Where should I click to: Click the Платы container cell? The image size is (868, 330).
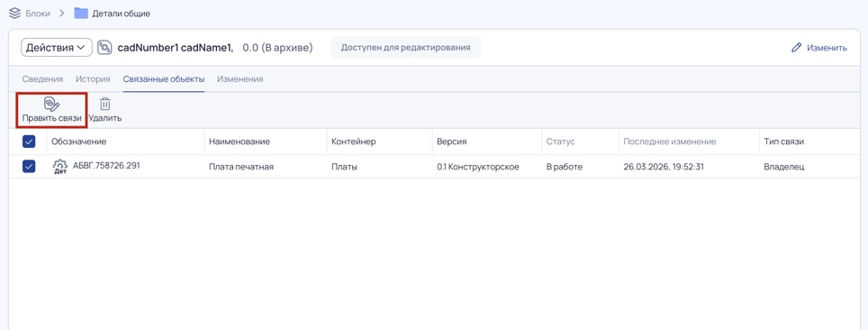(344, 167)
